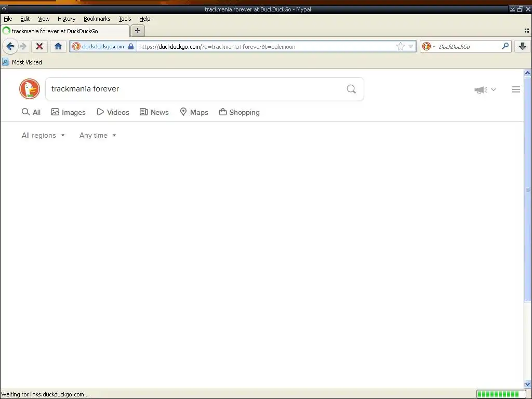Click the duckduckgo.com site identity button
Screen dimensions: 532x399
tap(103, 46)
